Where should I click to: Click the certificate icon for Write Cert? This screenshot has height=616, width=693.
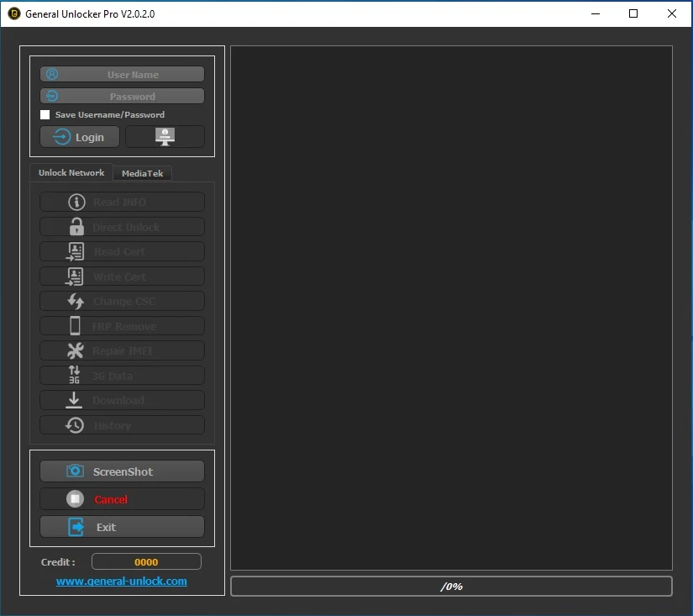[x=75, y=276]
